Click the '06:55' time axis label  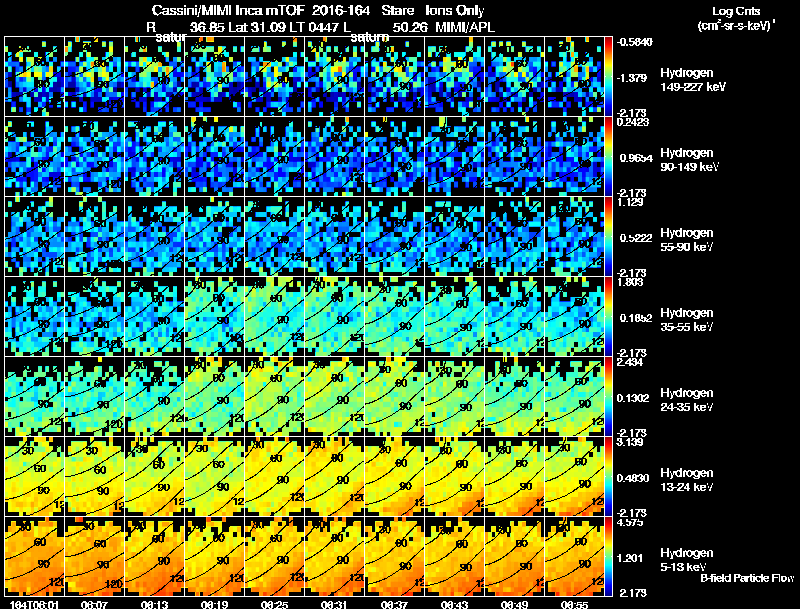tap(574, 605)
